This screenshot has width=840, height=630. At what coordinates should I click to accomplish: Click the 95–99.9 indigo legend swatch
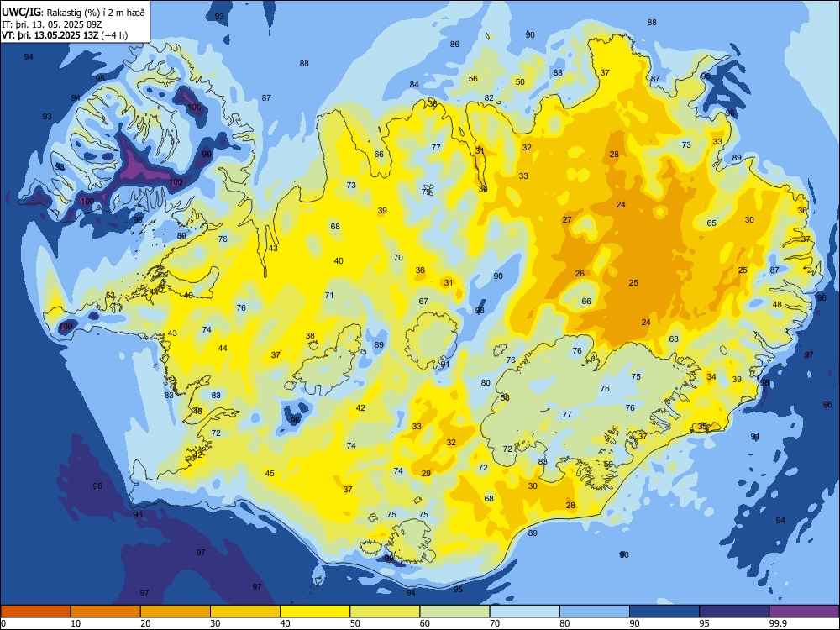734,612
